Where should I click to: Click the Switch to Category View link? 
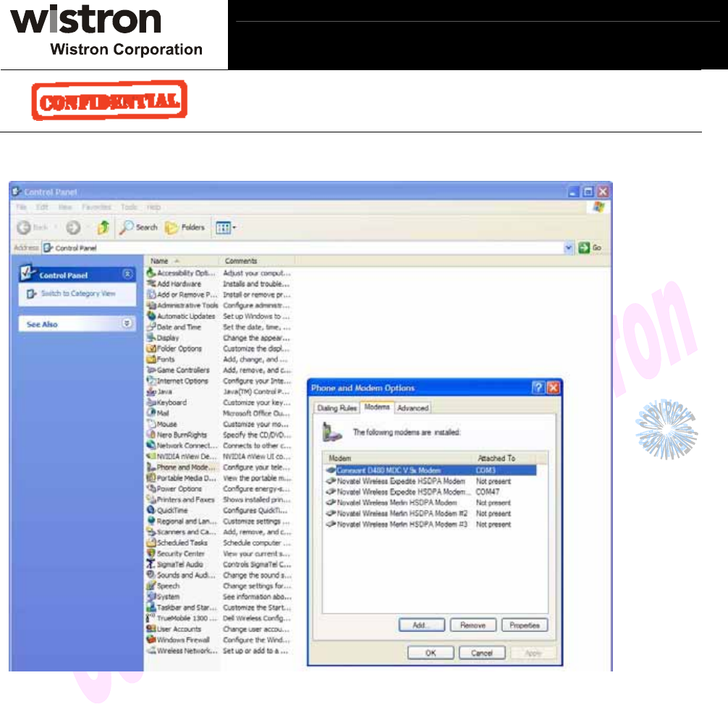[78, 293]
